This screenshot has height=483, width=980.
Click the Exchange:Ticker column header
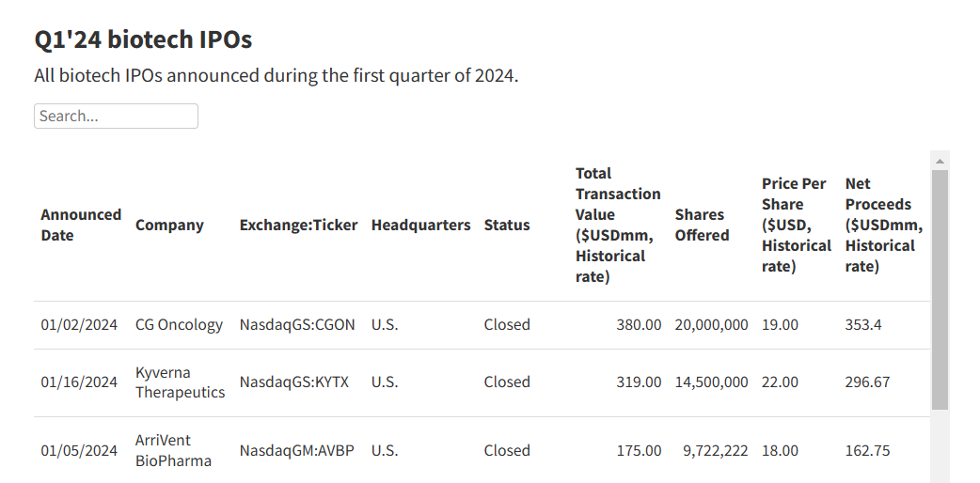click(x=298, y=225)
